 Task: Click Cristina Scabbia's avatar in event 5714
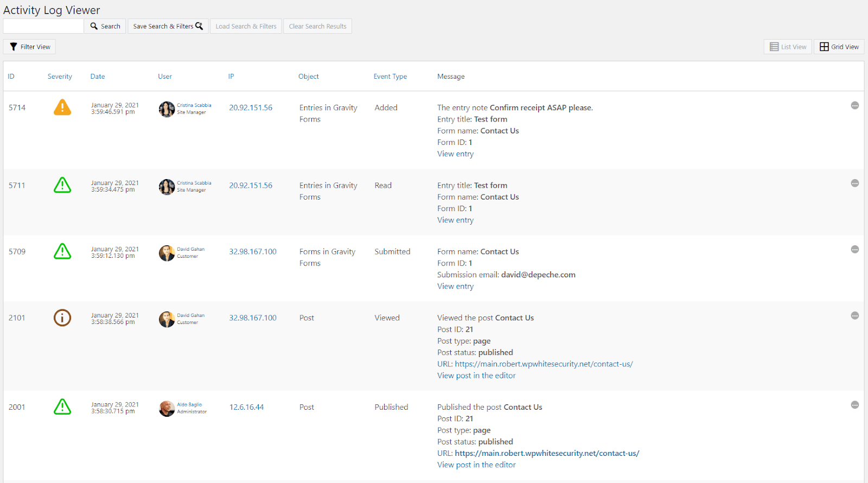click(167, 109)
